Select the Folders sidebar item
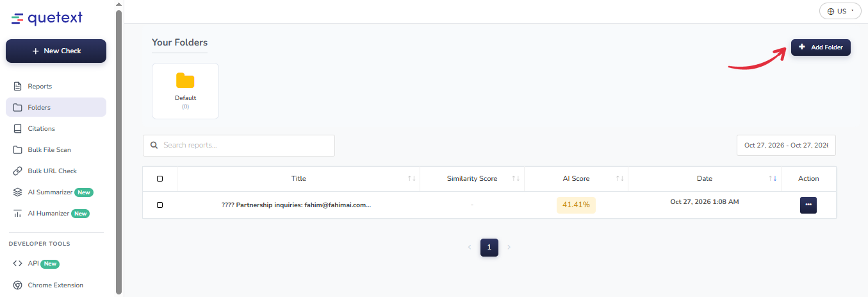The width and height of the screenshot is (868, 297). pos(56,107)
